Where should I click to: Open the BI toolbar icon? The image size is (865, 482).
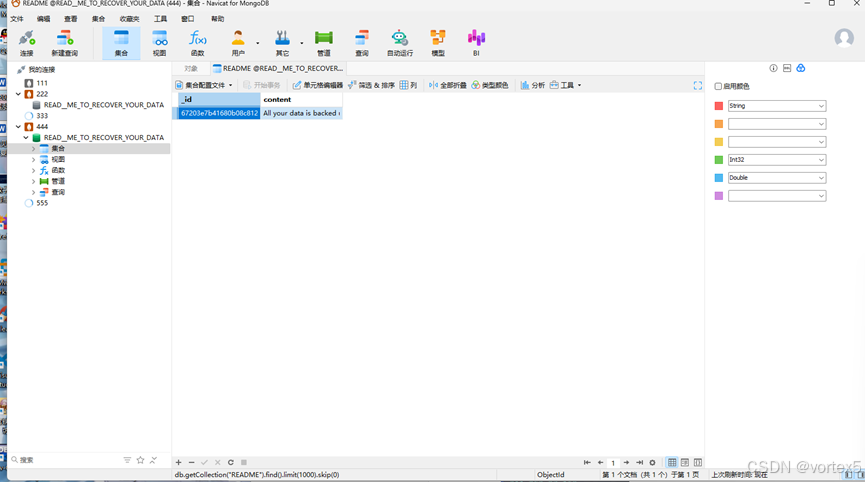pos(476,43)
